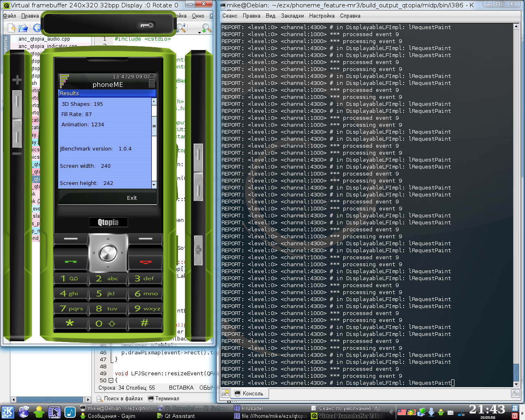Click the left soft key on phone

71,239
